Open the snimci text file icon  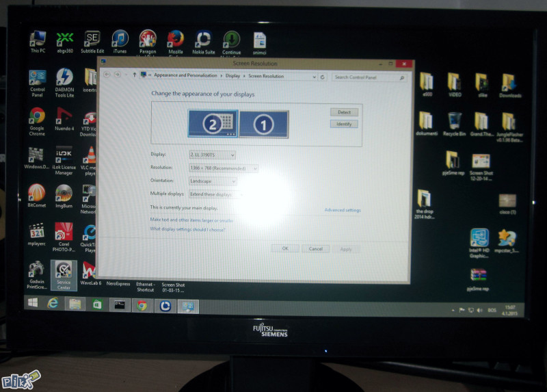point(260,44)
